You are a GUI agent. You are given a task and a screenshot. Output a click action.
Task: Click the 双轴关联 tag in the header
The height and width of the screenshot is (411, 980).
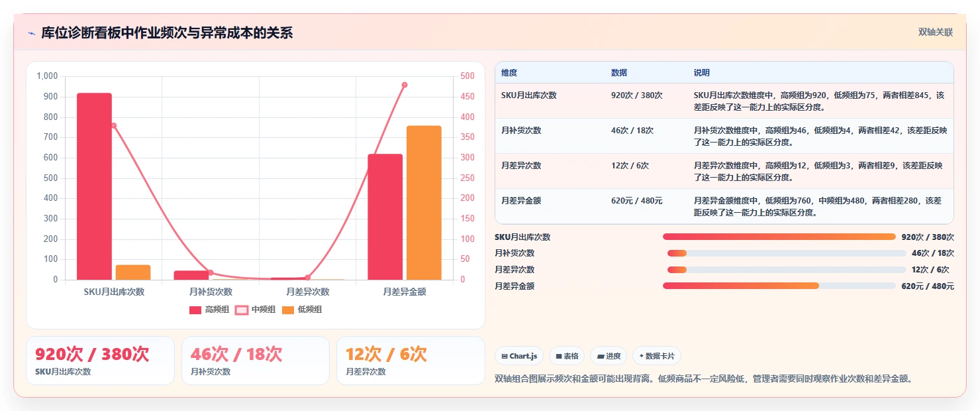[935, 32]
